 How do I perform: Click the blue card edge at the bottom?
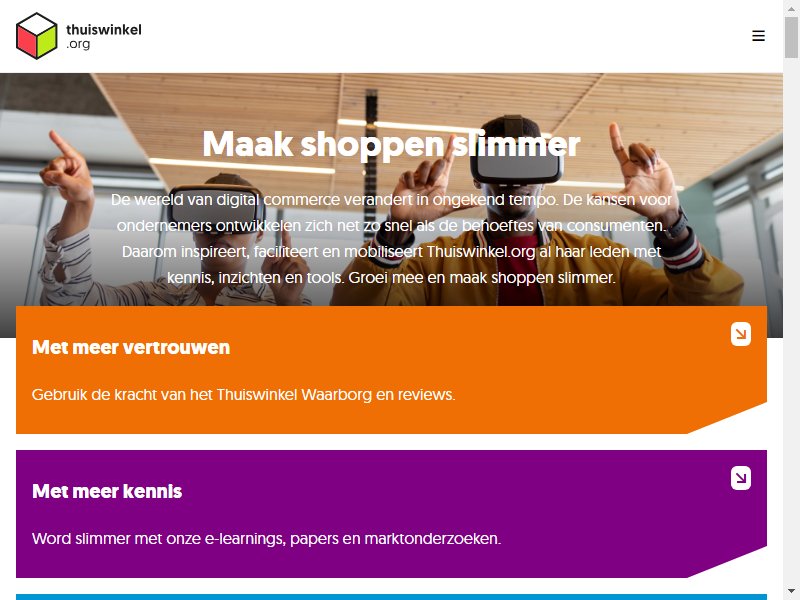pyautogui.click(x=391, y=597)
